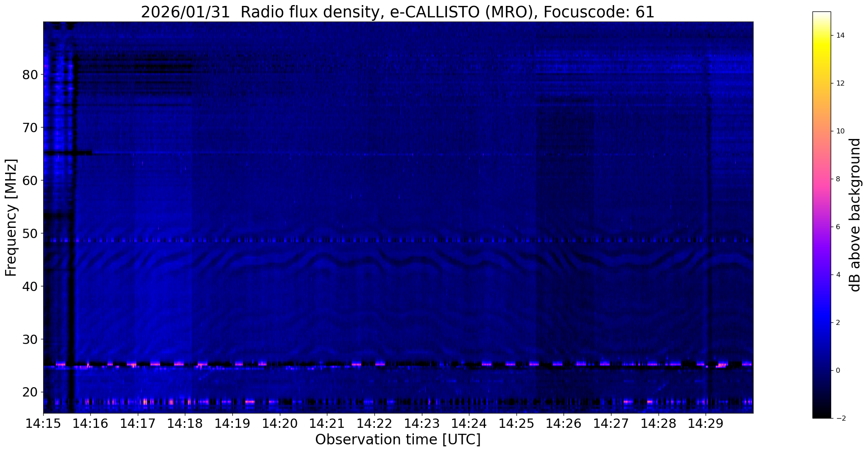The image size is (868, 452).
Task: Select the 14:20 time tick label
Action: 279,423
